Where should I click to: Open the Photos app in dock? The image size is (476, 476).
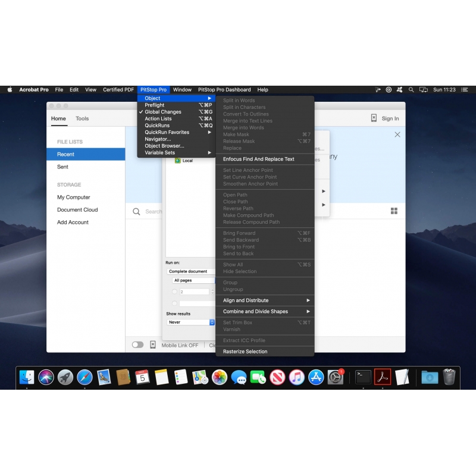220,377
